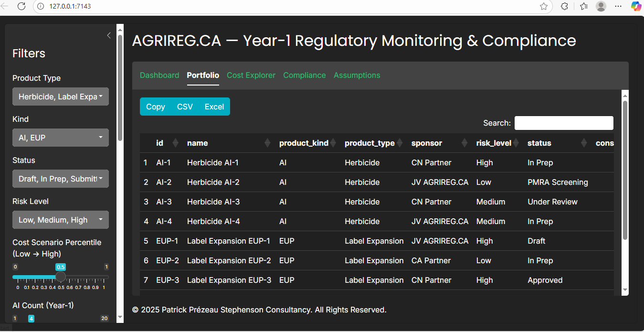Collapse the Filters sidebar with the chevron
Screen dimensions: 644x332
pos(108,35)
